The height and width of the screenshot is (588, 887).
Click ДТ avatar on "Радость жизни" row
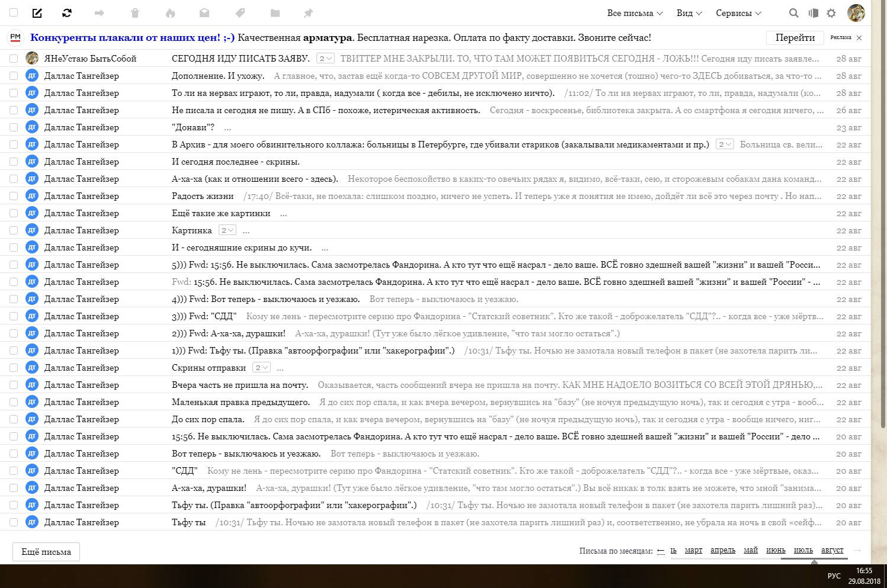point(32,196)
